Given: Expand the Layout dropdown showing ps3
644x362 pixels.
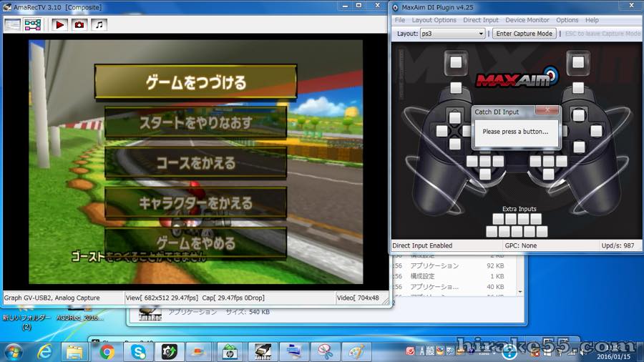Looking at the screenshot, I should pos(453,34).
